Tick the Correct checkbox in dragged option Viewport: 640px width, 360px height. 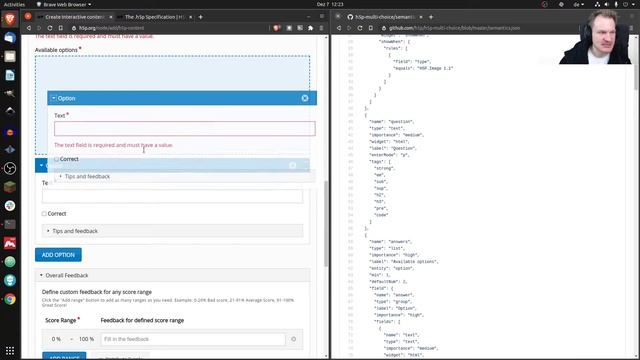57,159
